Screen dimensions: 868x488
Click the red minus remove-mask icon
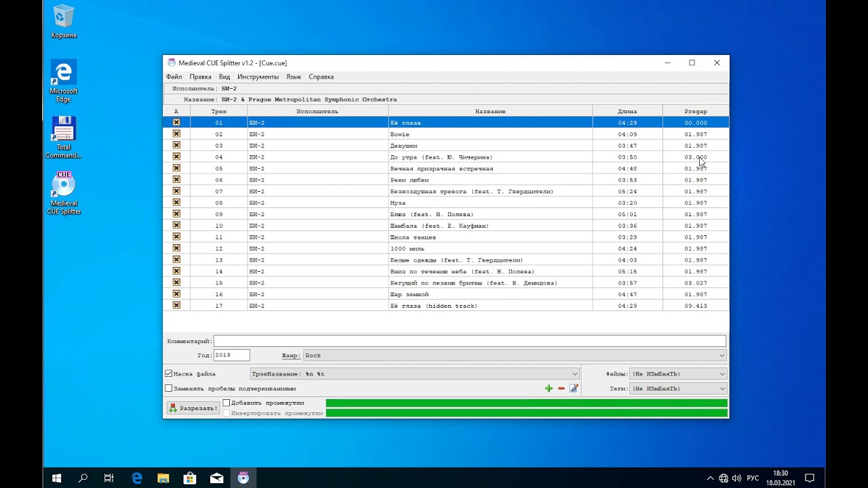561,388
